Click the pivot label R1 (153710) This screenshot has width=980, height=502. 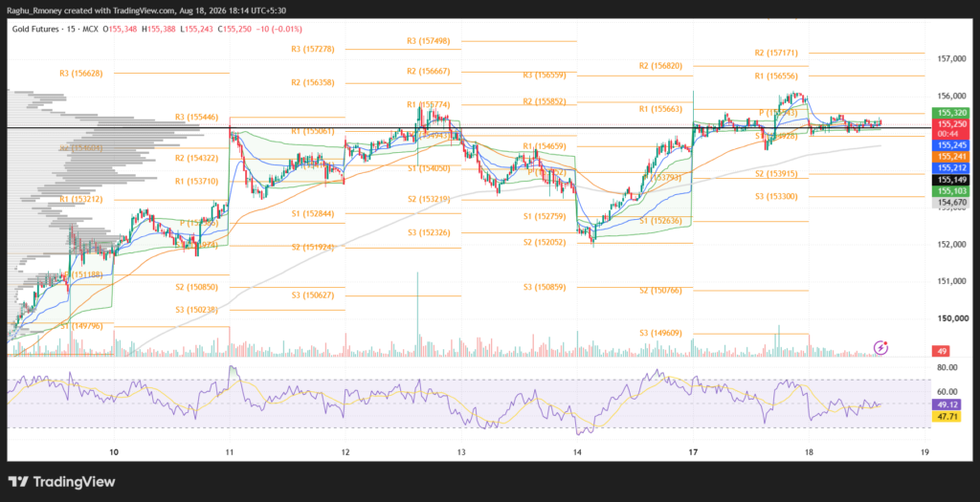tap(197, 181)
